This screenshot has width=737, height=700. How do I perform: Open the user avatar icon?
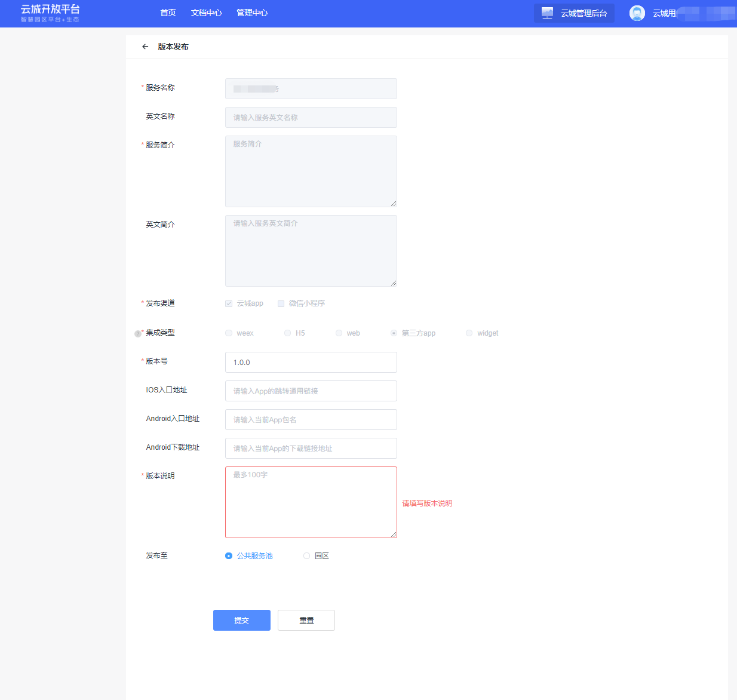(x=637, y=13)
